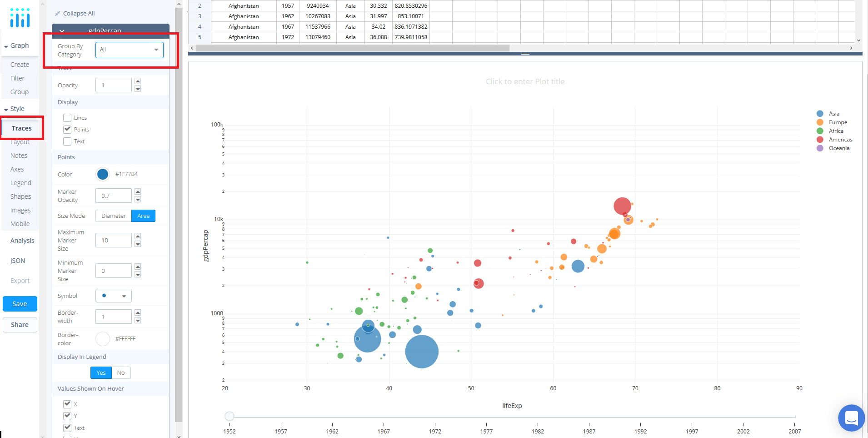Open the Axes style panel
868x438 pixels.
pos(17,169)
